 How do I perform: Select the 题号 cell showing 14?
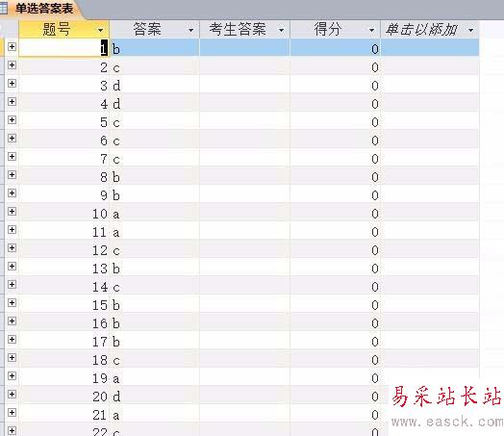(64, 286)
